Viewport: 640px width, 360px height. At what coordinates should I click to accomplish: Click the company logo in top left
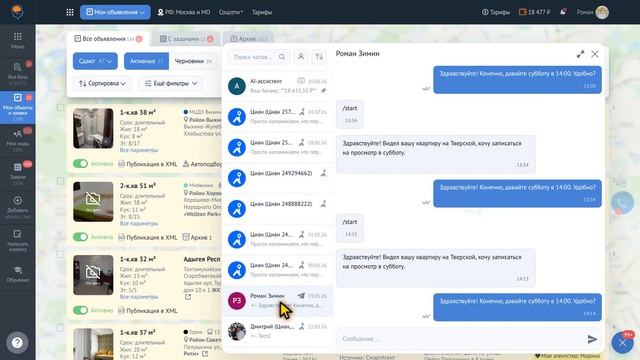(x=17, y=11)
